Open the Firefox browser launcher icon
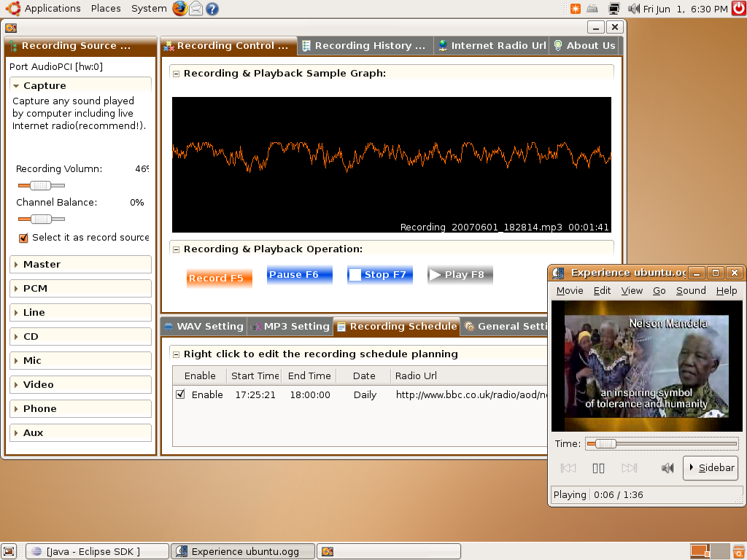 tap(179, 8)
